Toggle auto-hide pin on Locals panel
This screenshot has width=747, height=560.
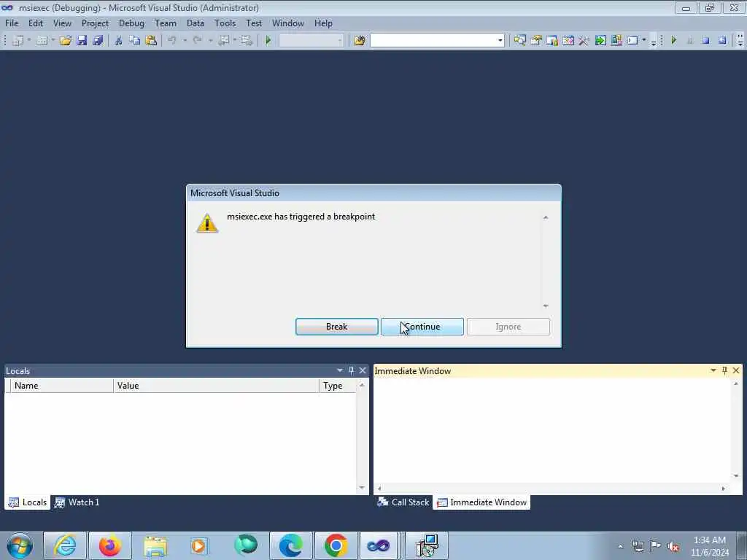tap(351, 370)
